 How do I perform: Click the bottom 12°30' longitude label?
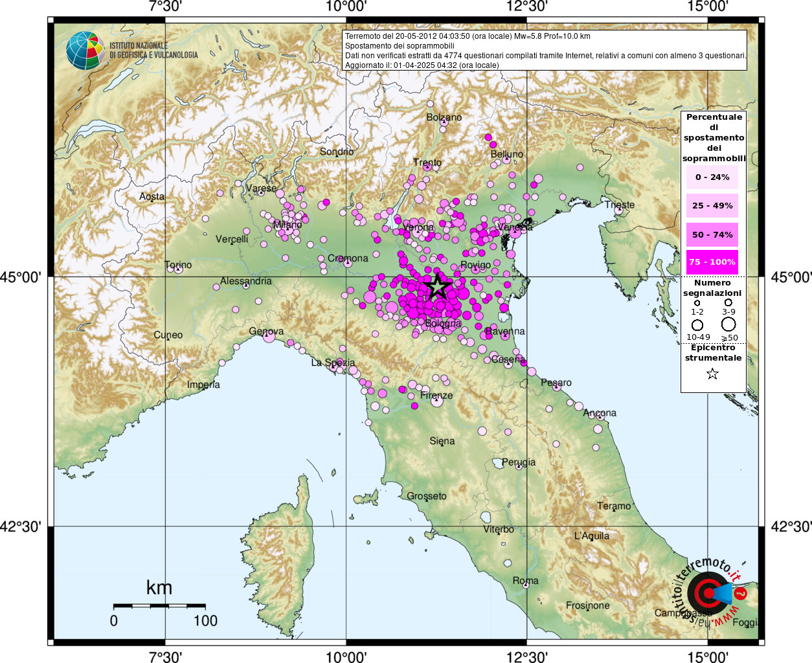[x=526, y=657]
